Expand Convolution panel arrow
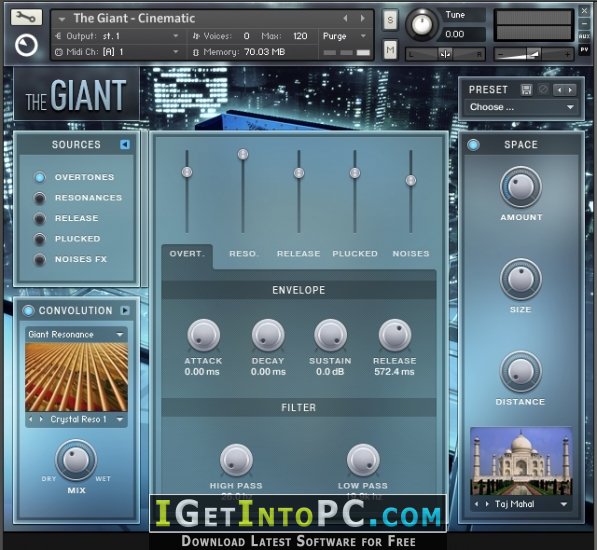Viewport: 597px width, 550px height. point(125,311)
